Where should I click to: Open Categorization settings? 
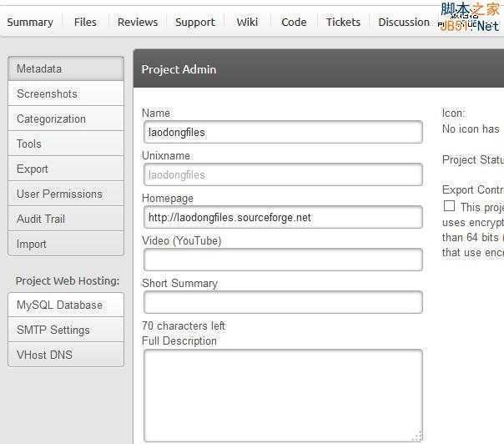coord(66,119)
